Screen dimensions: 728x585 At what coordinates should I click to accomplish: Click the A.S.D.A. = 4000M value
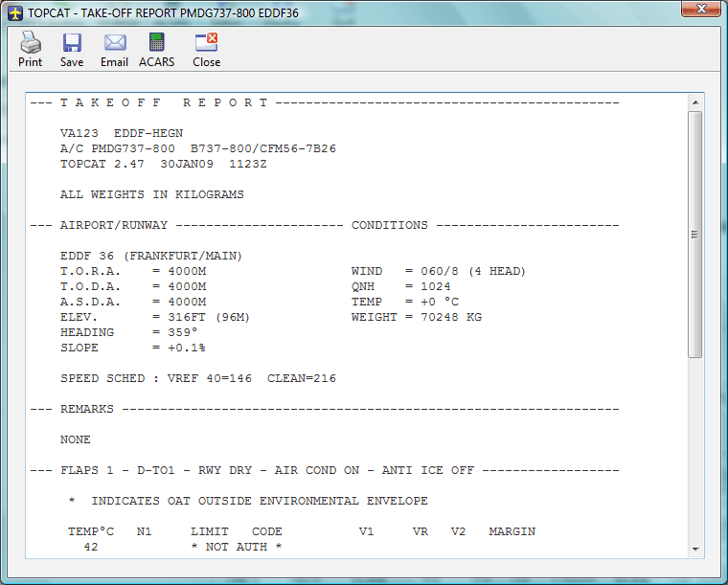tap(187, 302)
